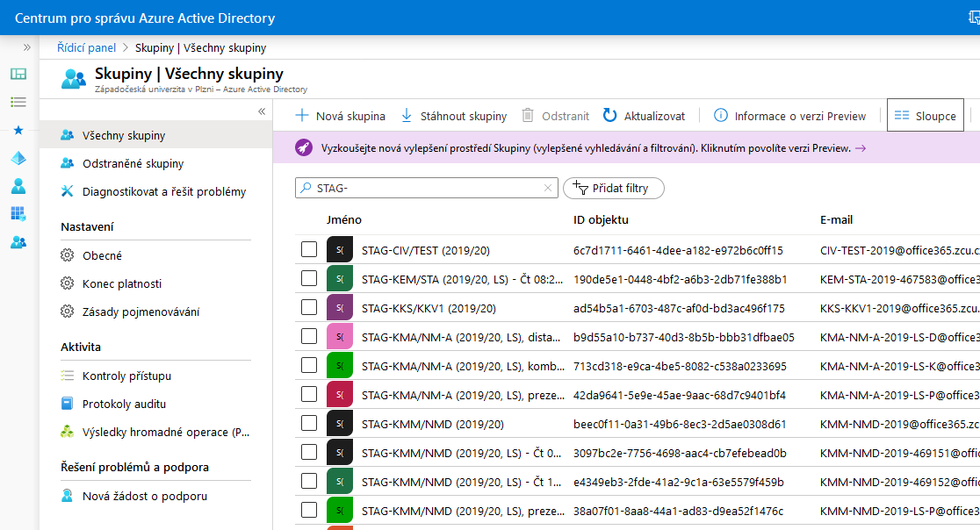Open group STAG-KMM/NMD (2019/20)

[x=433, y=425]
